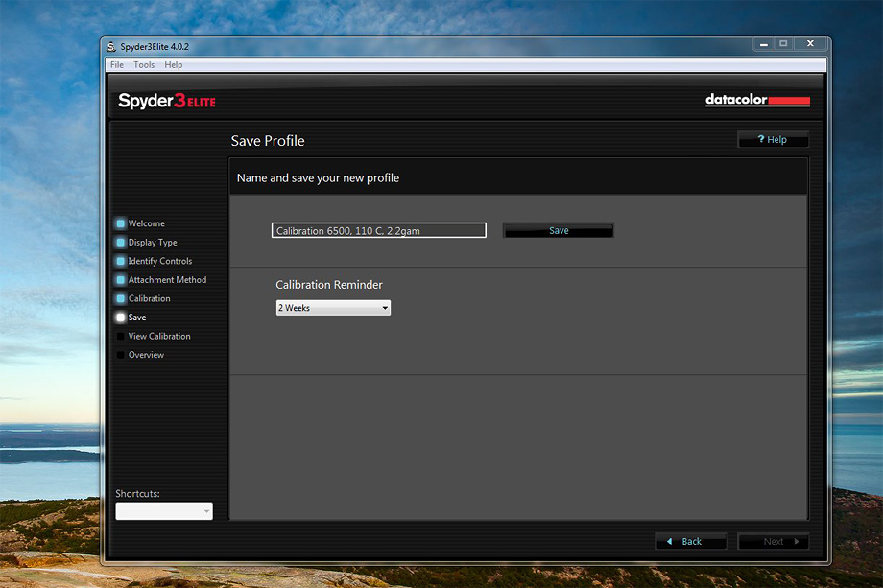Image resolution: width=883 pixels, height=588 pixels.
Task: Click the Save profile button
Action: pos(558,230)
